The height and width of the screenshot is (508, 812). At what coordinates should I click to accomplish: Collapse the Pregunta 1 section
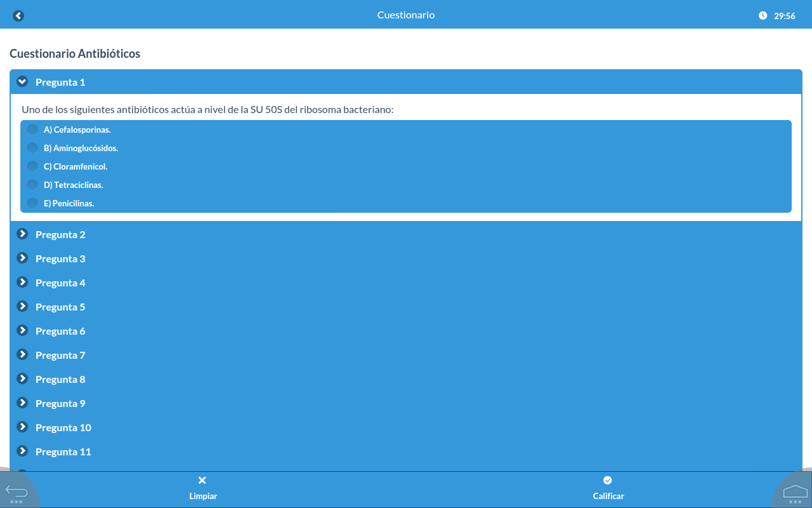(406, 82)
